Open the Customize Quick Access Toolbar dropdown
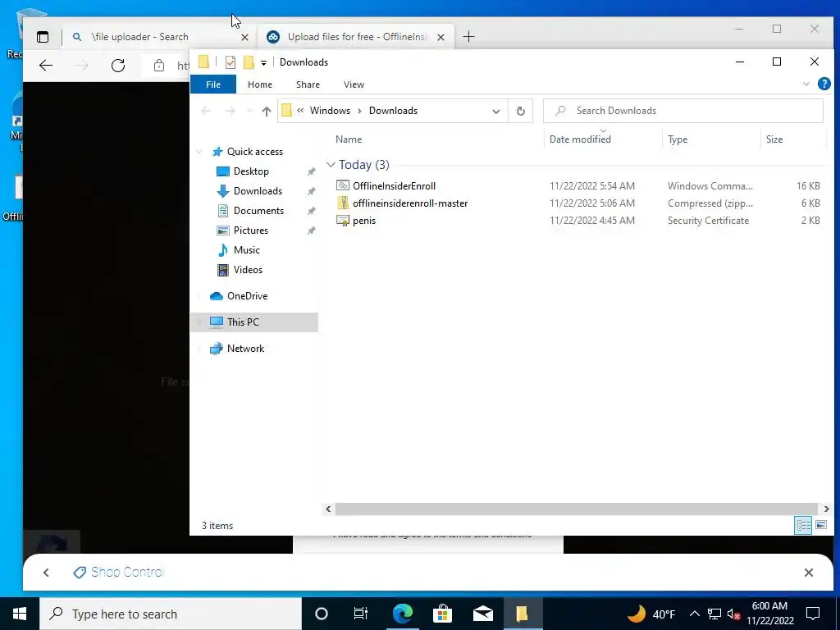The height and width of the screenshot is (630, 840). (x=263, y=62)
